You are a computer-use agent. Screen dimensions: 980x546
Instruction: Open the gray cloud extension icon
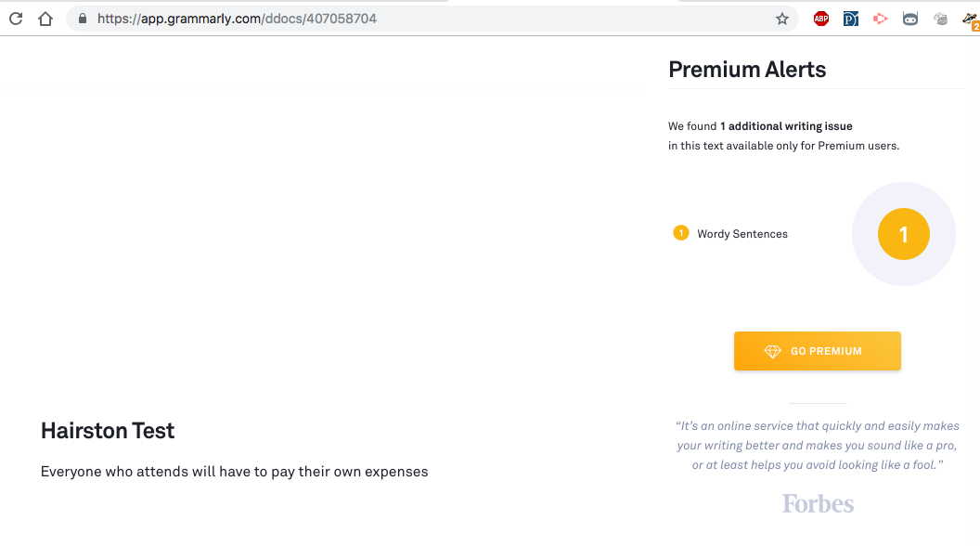(940, 19)
